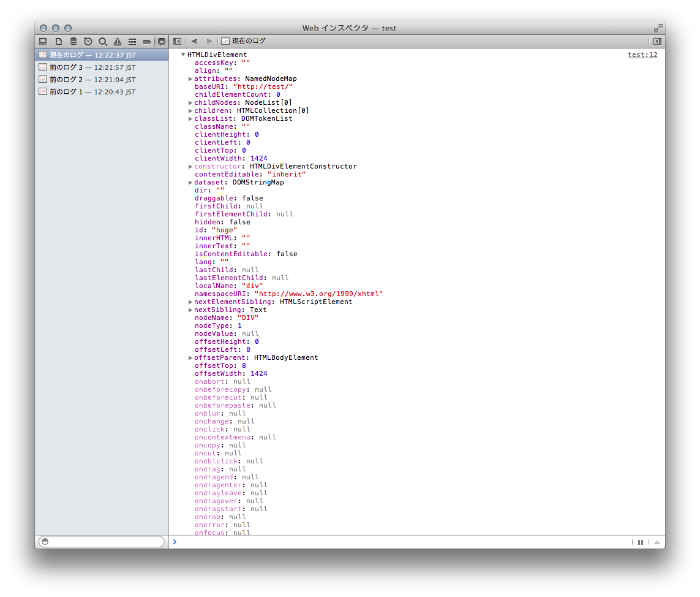700x597 pixels.
Task: Select 前のログ 1 log entry
Action: pos(92,92)
